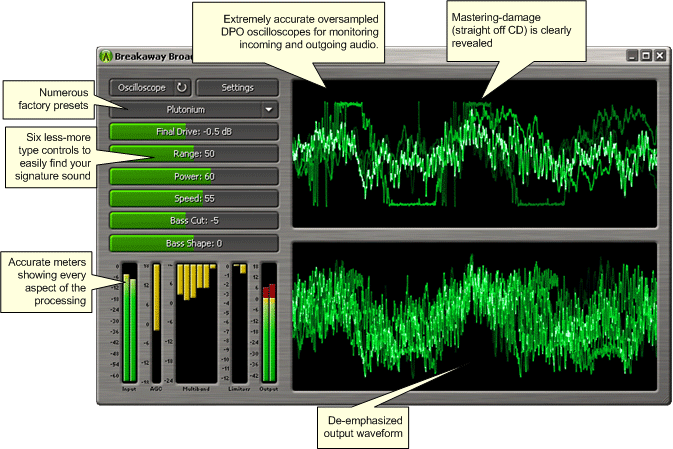Adjust the Range 50 slider
This screenshot has height=449, width=673.
pos(194,154)
